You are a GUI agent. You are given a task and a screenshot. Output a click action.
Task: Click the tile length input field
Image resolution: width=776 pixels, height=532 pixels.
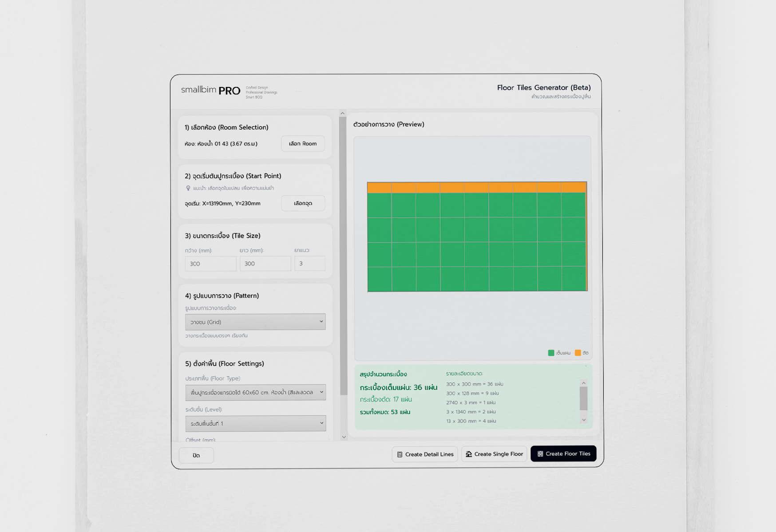coord(265,264)
